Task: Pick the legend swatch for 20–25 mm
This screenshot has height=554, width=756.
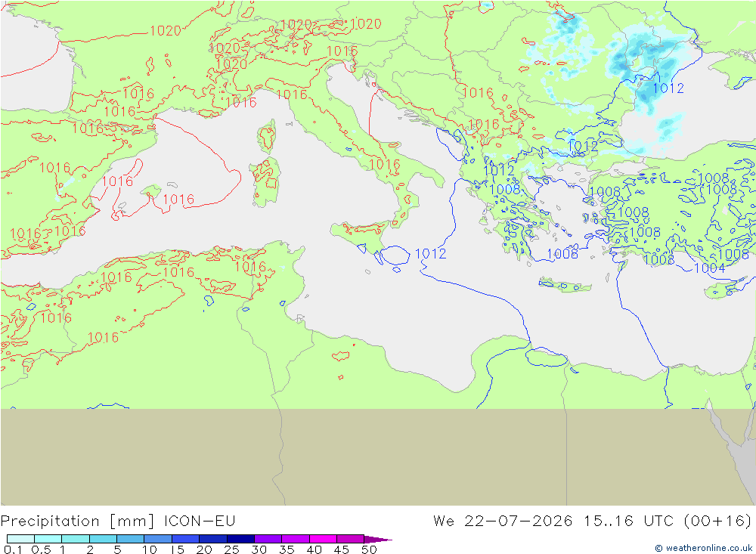Action: coord(213,539)
